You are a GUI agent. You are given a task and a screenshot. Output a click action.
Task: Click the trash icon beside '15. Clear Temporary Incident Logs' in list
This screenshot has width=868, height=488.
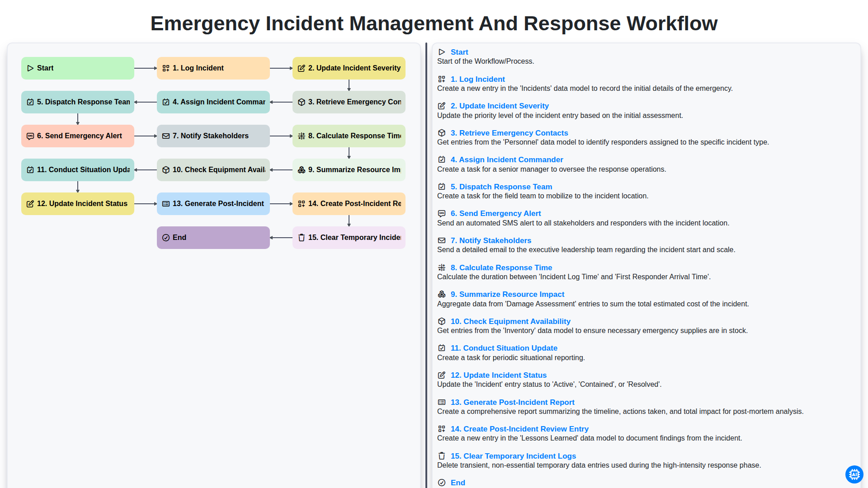pos(442,456)
